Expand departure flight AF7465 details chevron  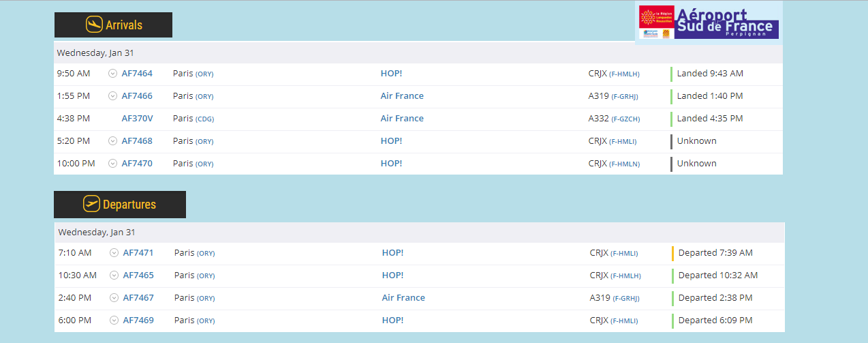tap(114, 275)
